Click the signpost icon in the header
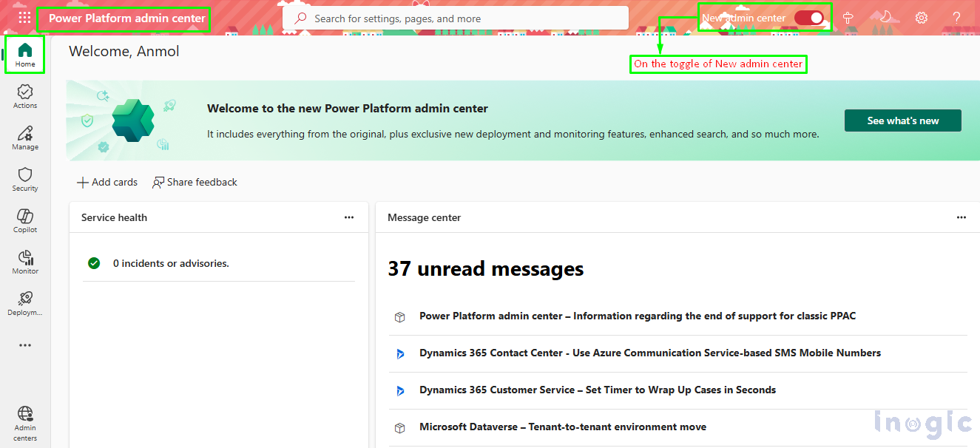The width and height of the screenshot is (980, 448). pos(848,18)
